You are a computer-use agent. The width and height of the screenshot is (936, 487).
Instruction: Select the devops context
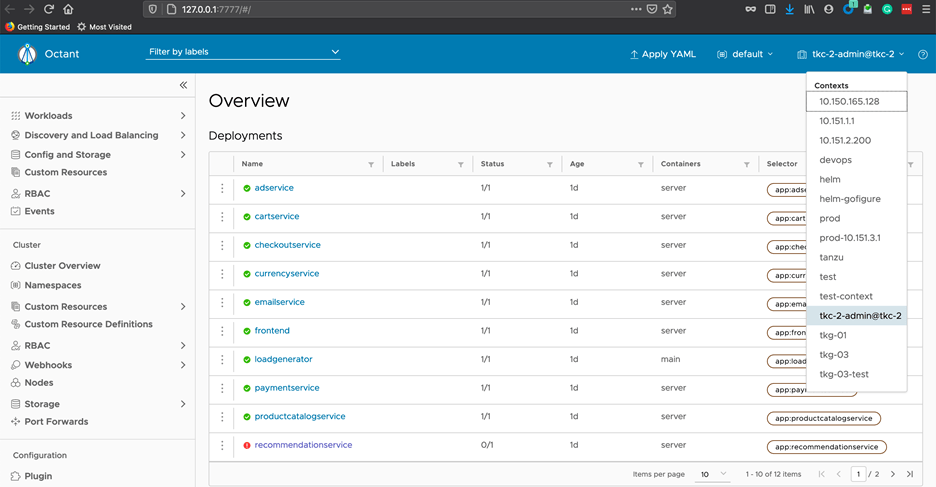click(x=835, y=160)
